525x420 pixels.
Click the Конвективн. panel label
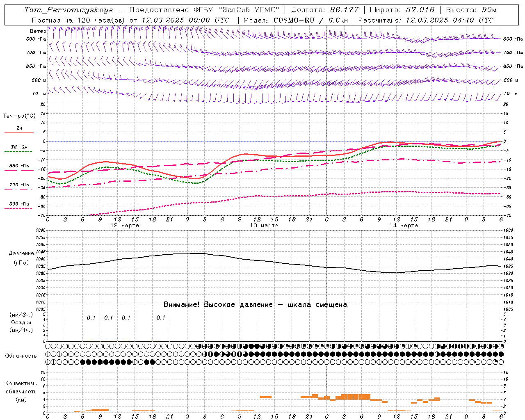click(21, 383)
